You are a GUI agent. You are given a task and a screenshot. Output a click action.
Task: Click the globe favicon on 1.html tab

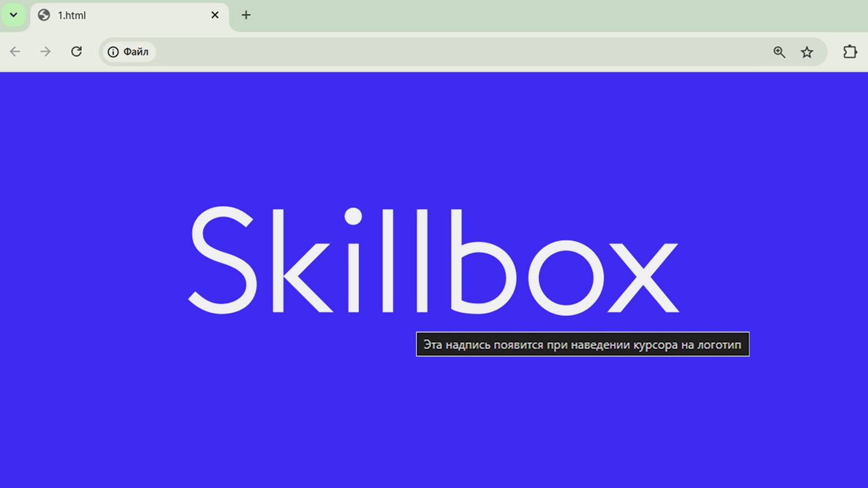[x=44, y=15]
